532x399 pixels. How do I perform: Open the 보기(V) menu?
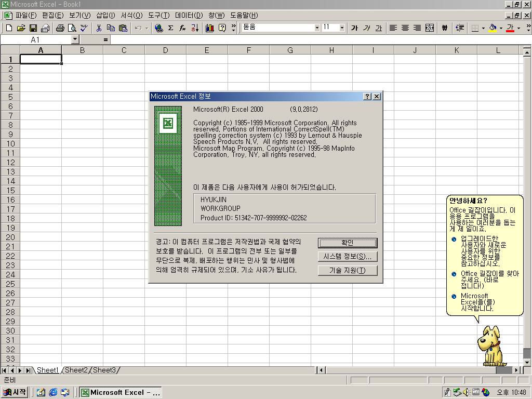[79, 15]
